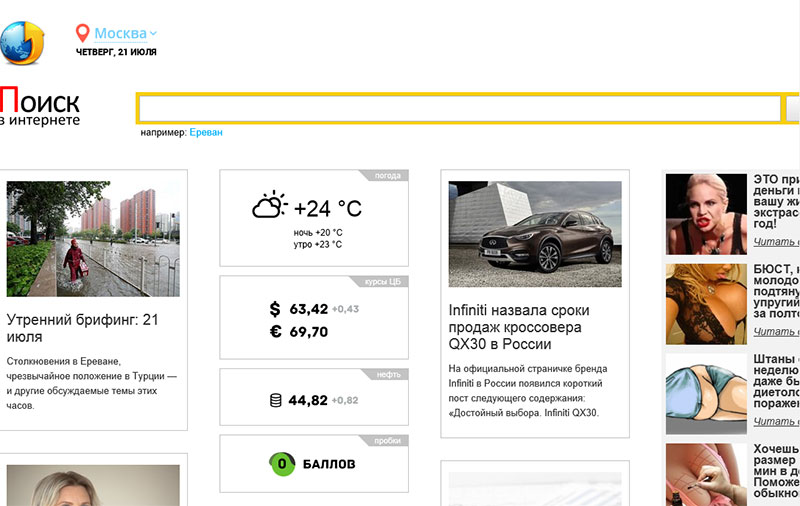Open article Утренний брифинг: 21 июля
The image size is (800, 506).
(83, 329)
